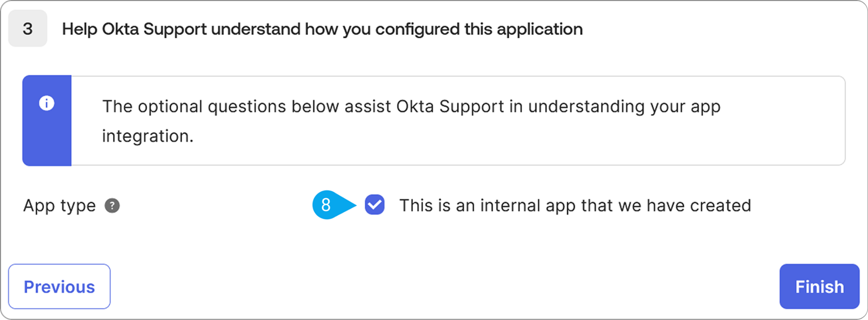
Task: Open the App type help question mark
Action: click(x=112, y=206)
